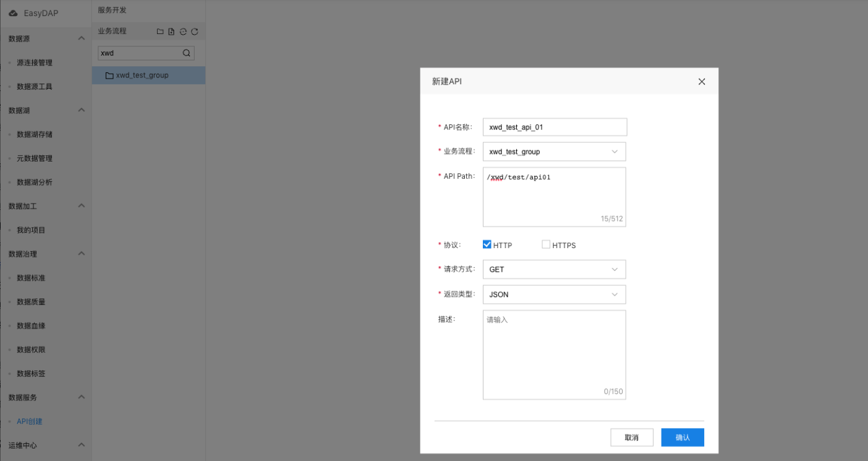Enable the HTTPS protocol checkbox
The width and height of the screenshot is (868, 461).
pos(546,244)
